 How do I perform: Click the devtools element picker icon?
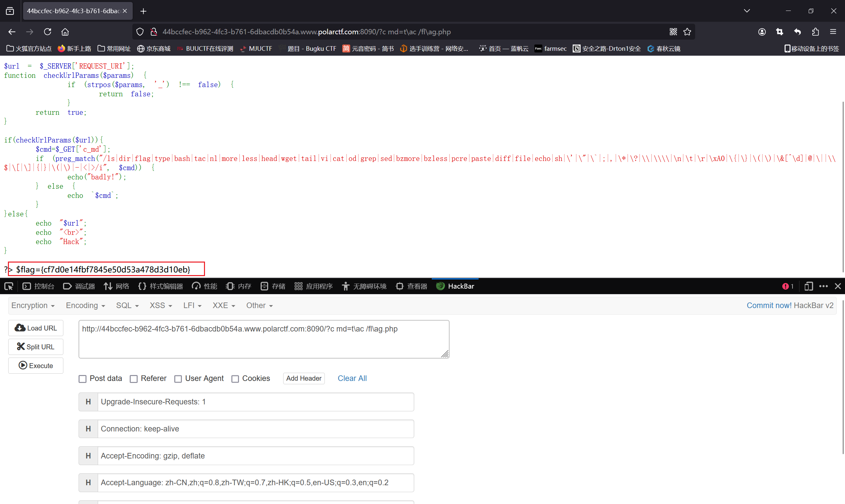pos(9,286)
